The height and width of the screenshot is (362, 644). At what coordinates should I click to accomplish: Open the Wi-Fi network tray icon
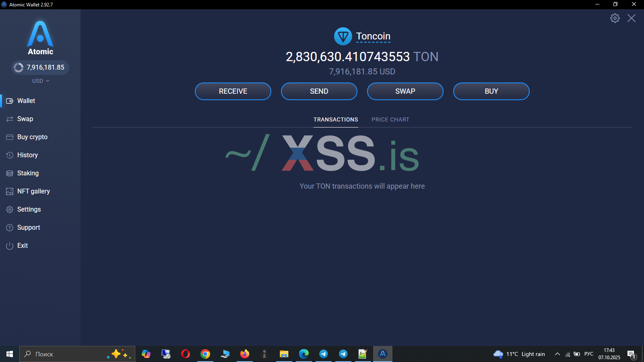(x=568, y=354)
